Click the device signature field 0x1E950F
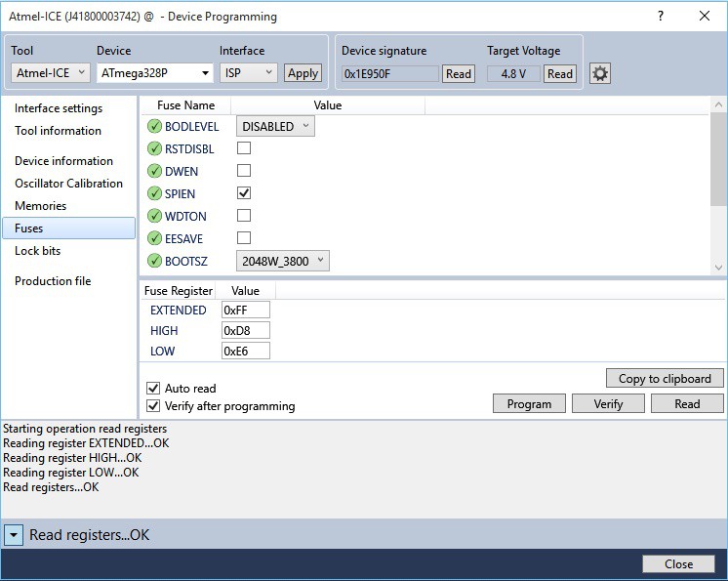The height and width of the screenshot is (581, 728). (x=390, y=73)
